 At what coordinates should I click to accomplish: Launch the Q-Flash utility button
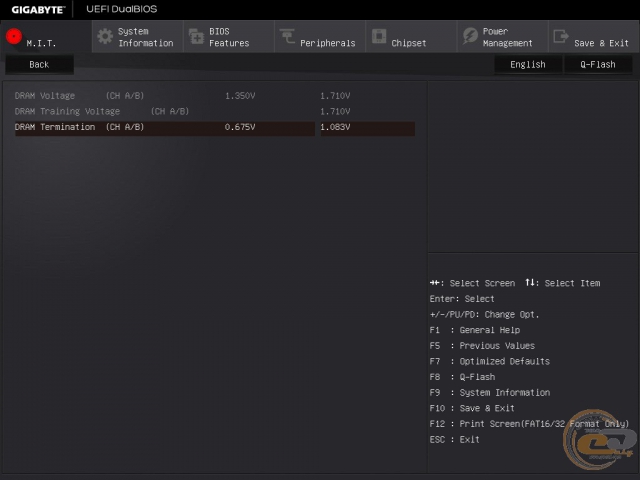pyautogui.click(x=598, y=64)
